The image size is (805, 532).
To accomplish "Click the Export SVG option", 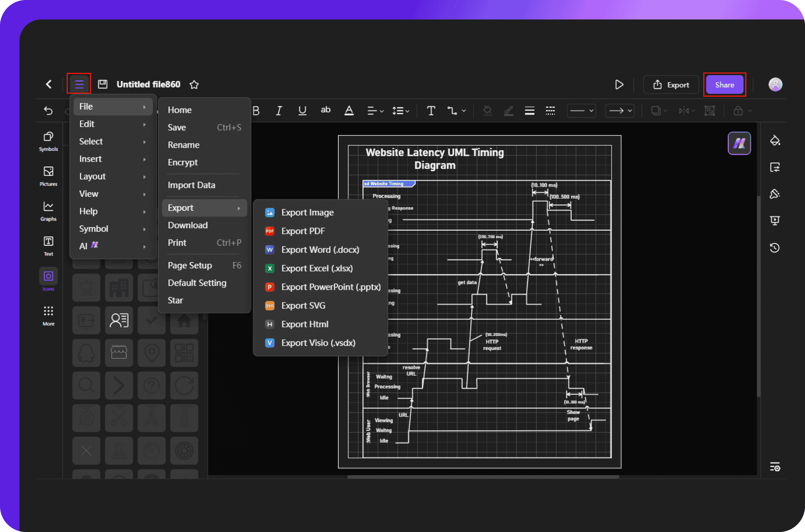I will [304, 305].
